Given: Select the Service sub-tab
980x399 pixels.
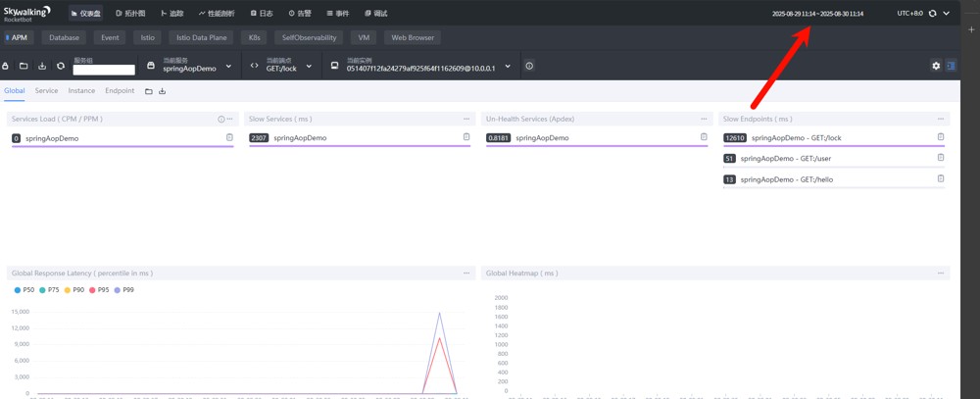Looking at the screenshot, I should 46,90.
